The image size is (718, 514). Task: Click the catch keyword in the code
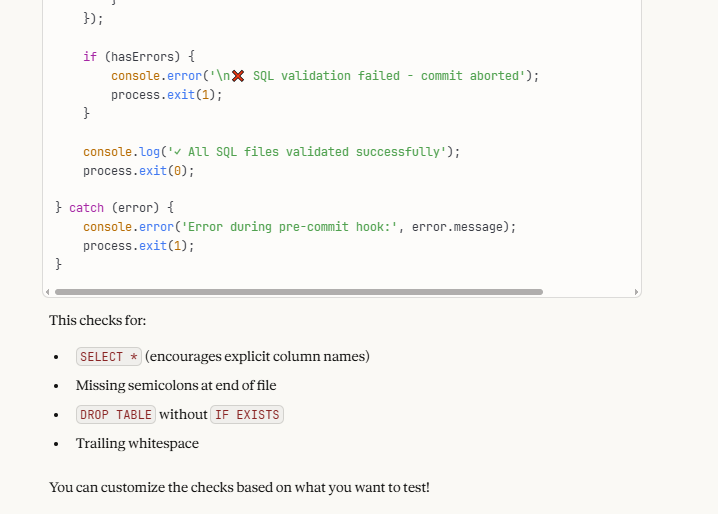click(86, 208)
